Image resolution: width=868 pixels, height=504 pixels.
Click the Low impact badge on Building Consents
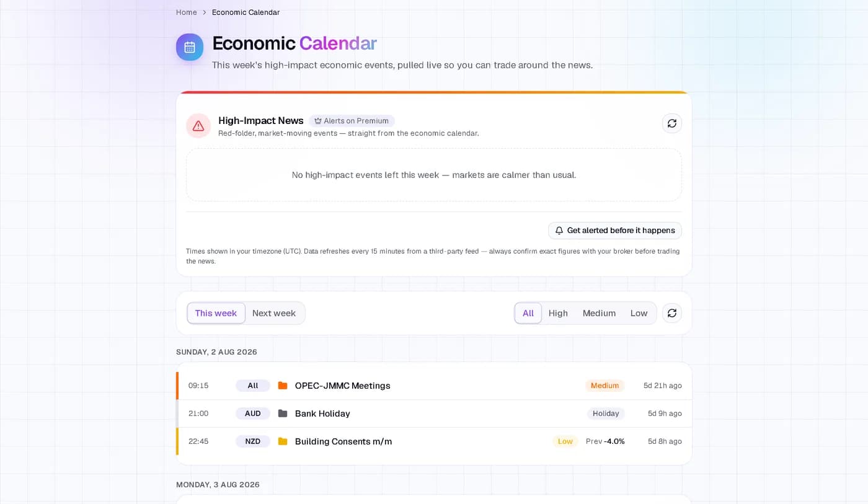(565, 441)
